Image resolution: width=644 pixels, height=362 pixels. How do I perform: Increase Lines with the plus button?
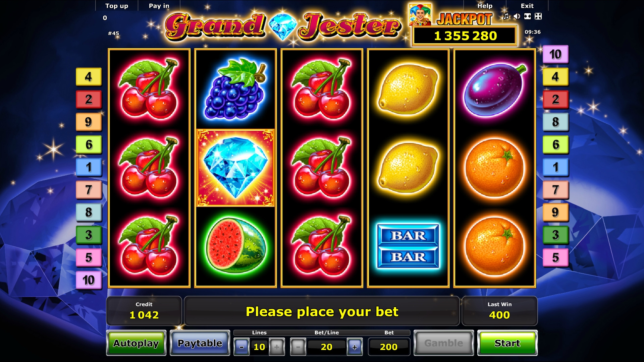[x=277, y=347]
